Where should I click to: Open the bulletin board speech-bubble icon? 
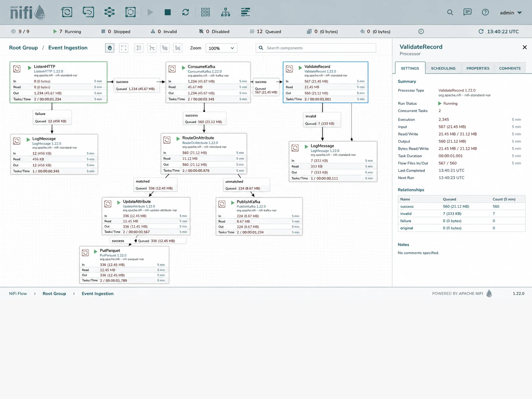click(x=467, y=12)
